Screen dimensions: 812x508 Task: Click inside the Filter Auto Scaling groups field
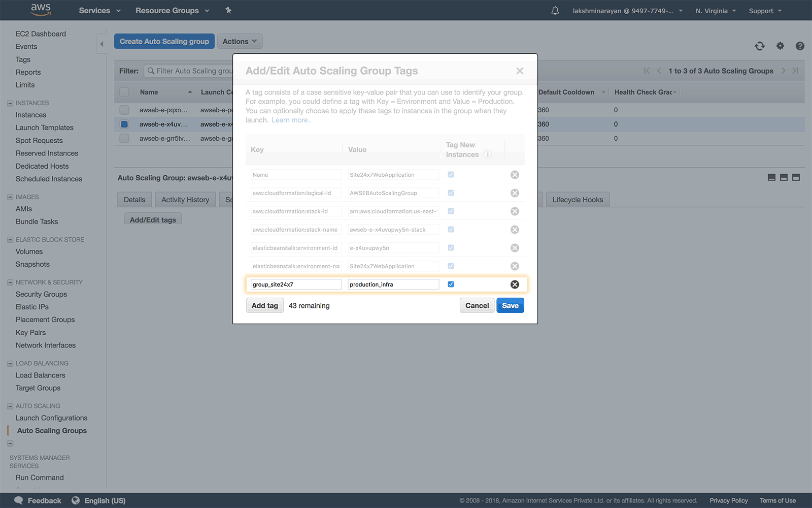pyautogui.click(x=193, y=71)
